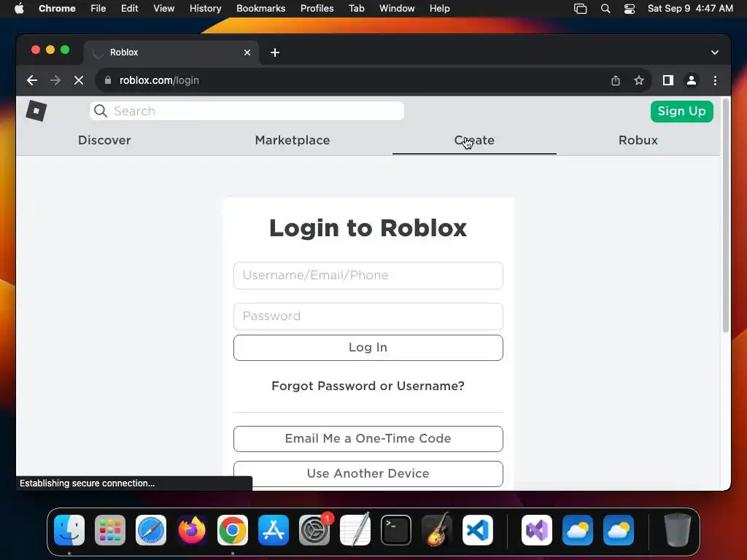Click the menu bar date and time
Image resolution: width=747 pixels, height=560 pixels.
(690, 9)
